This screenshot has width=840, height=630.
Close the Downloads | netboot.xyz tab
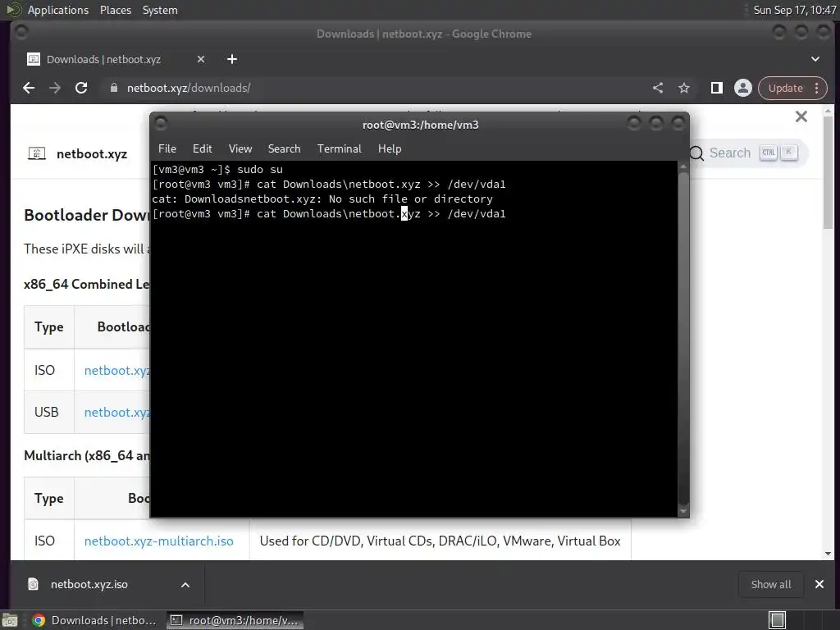(201, 59)
